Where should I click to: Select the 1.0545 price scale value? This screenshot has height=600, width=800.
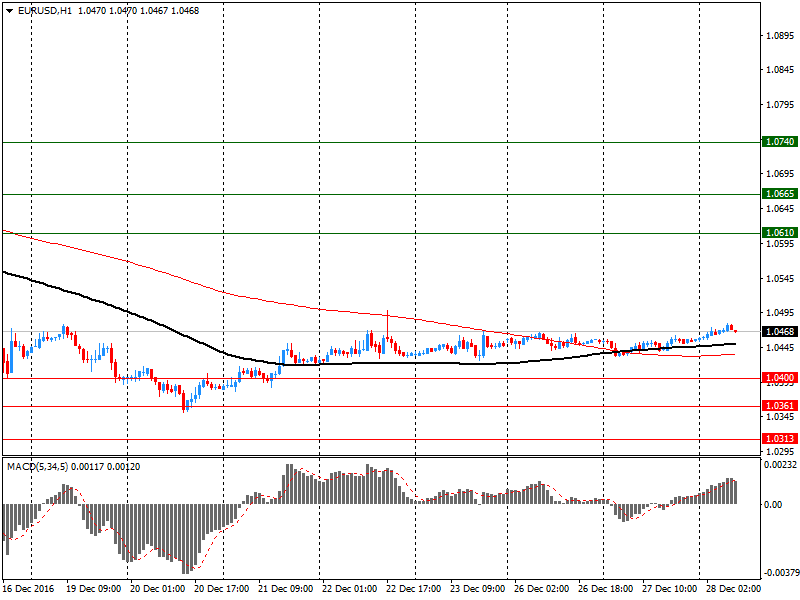(x=781, y=279)
